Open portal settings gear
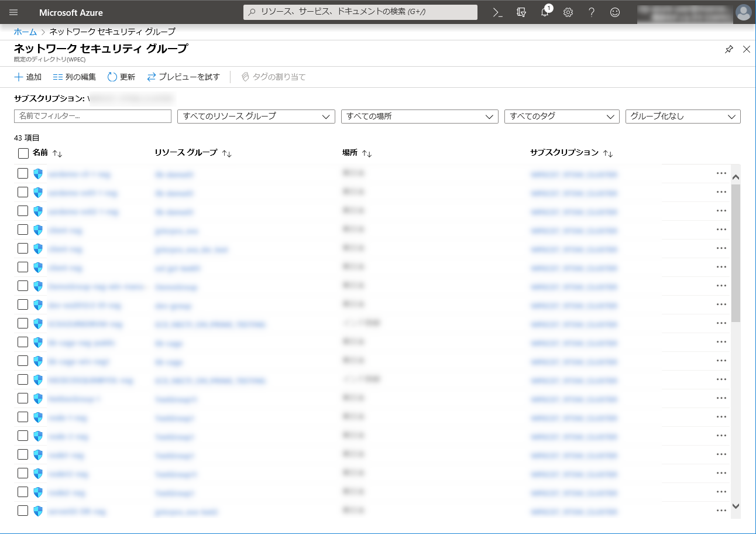Image resolution: width=756 pixels, height=534 pixels. pos(568,12)
